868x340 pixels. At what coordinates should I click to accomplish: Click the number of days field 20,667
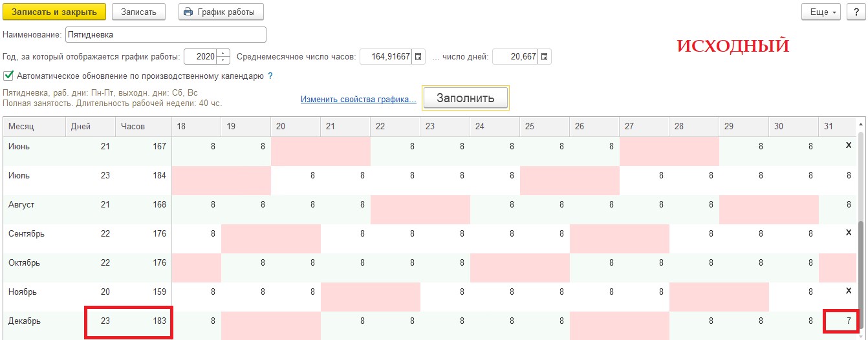point(515,57)
